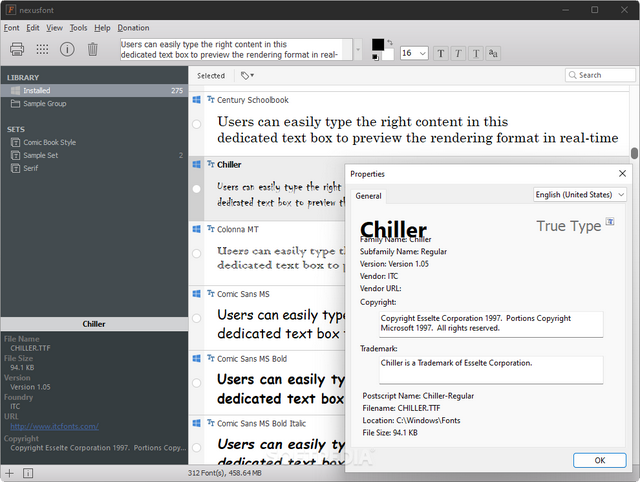
Task: Select the Comic Sans MS Bold Italic radio circle
Action: [196, 447]
